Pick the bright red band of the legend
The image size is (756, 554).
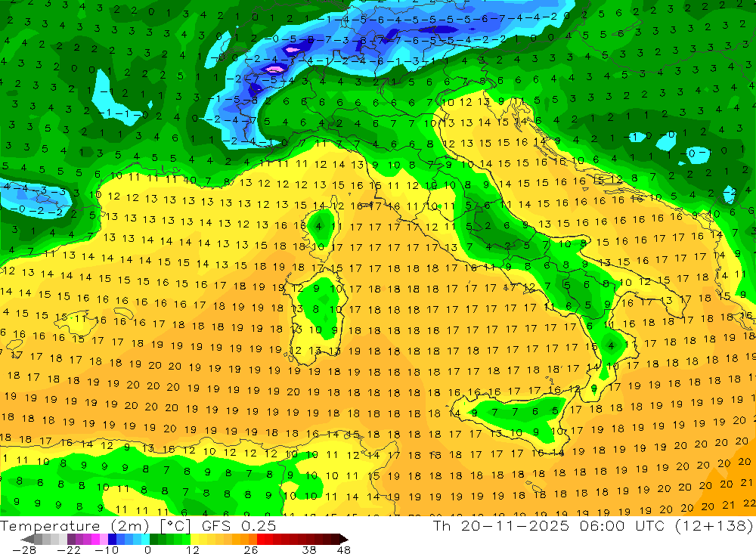[265, 539]
